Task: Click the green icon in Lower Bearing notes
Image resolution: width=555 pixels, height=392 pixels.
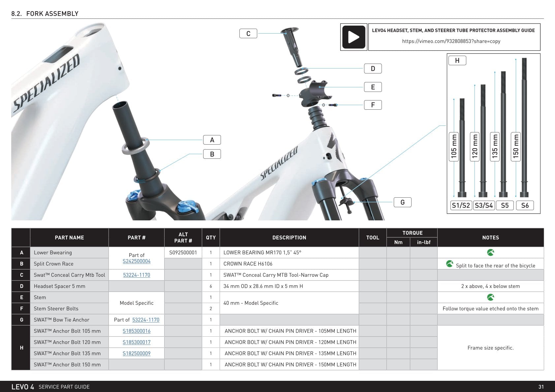Action: click(490, 253)
